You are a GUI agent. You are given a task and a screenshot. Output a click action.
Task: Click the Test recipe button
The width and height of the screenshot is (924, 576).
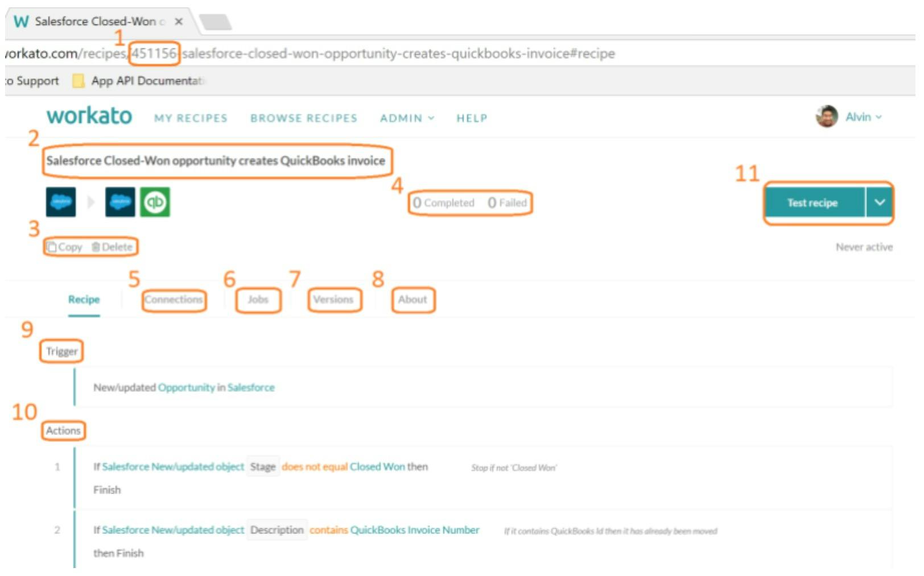coord(815,202)
